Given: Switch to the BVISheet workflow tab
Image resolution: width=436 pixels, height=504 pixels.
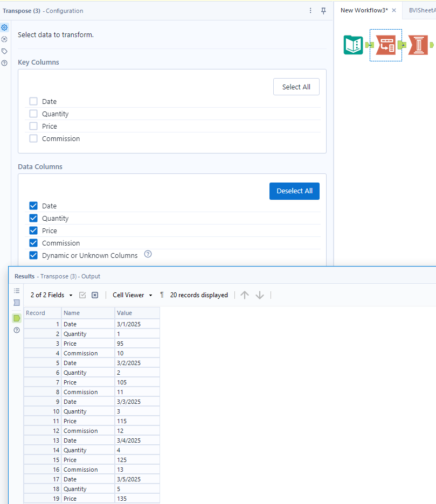Looking at the screenshot, I should click(422, 10).
